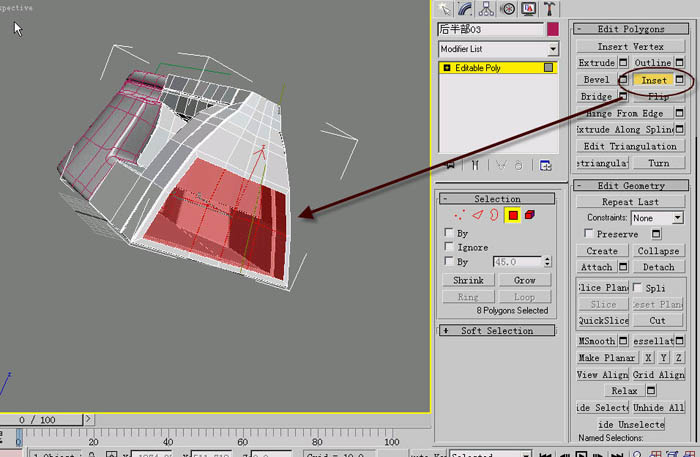Open the Create command panel tab
This screenshot has height=457, width=700.
[444, 9]
